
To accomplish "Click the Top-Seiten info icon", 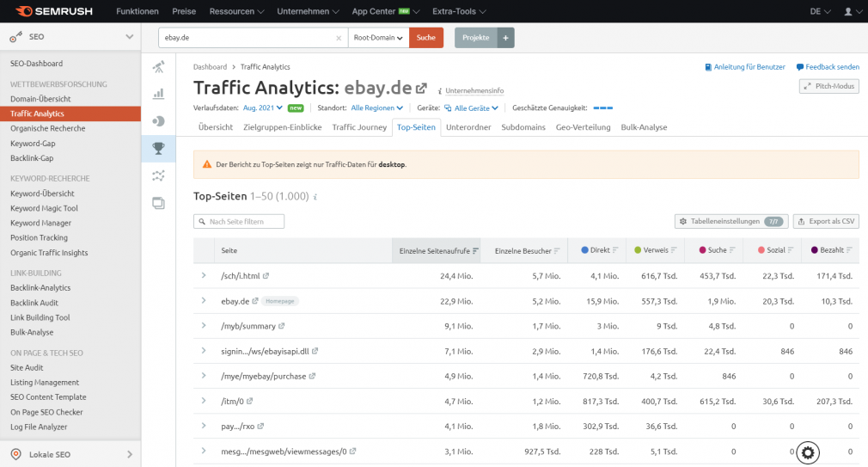I will click(315, 197).
